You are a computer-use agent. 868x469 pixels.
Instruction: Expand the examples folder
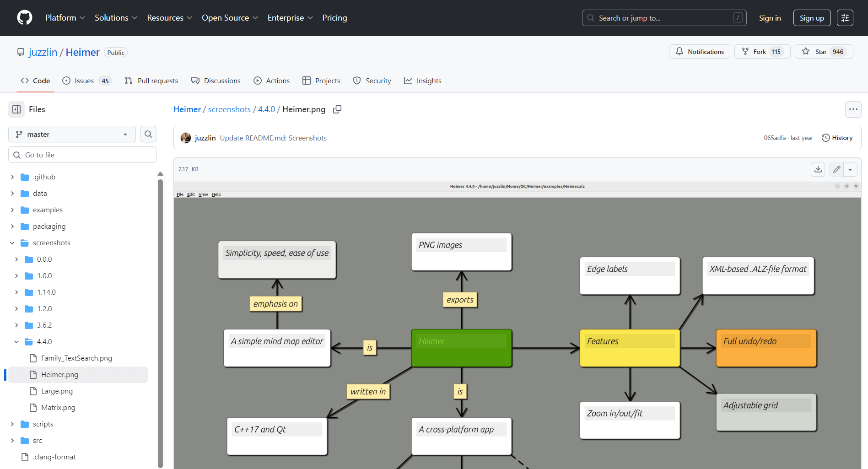coord(12,210)
